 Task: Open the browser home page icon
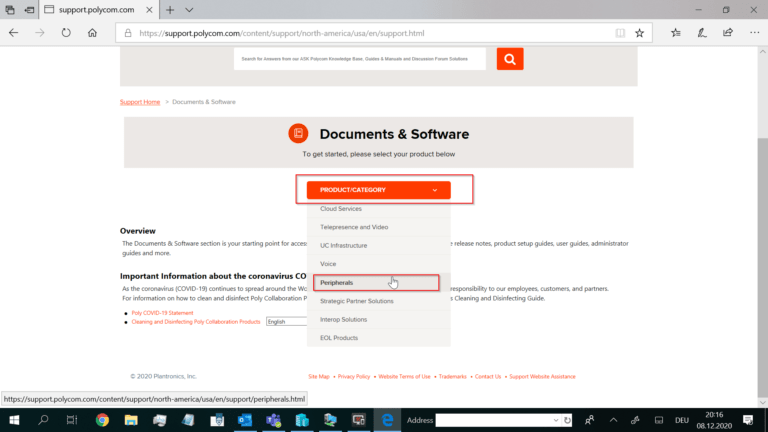(92, 33)
